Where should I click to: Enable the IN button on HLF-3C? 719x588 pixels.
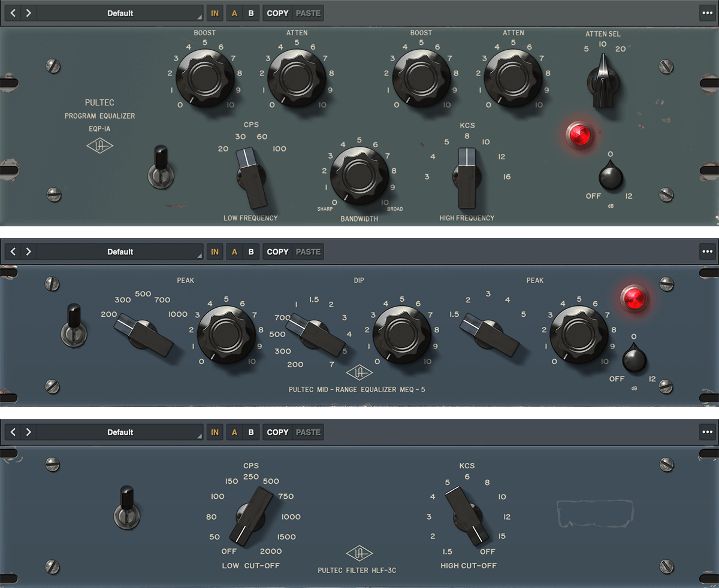215,432
